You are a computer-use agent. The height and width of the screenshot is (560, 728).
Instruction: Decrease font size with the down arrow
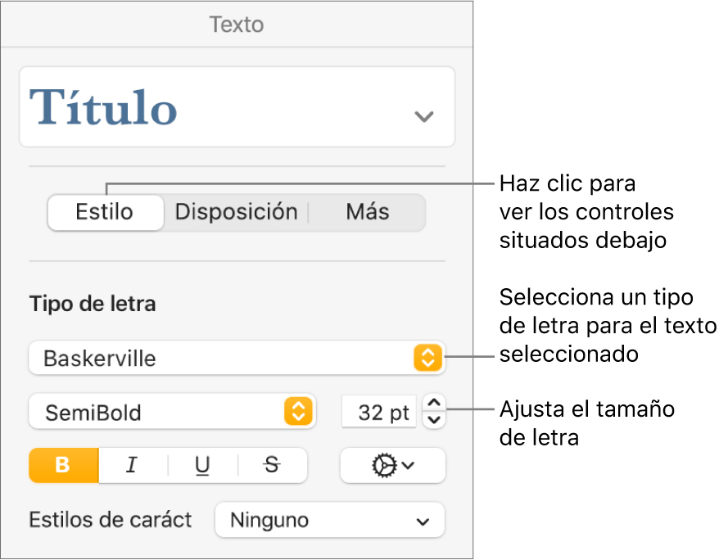[x=433, y=419]
